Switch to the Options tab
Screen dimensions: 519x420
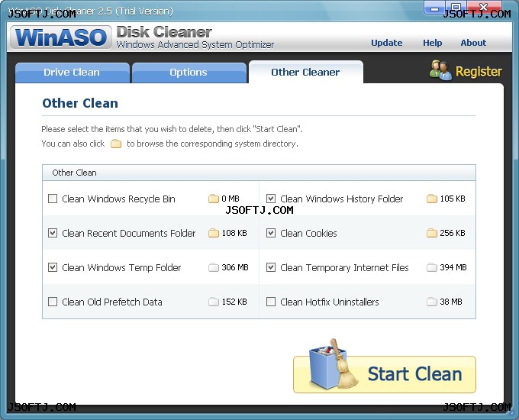[x=189, y=73]
